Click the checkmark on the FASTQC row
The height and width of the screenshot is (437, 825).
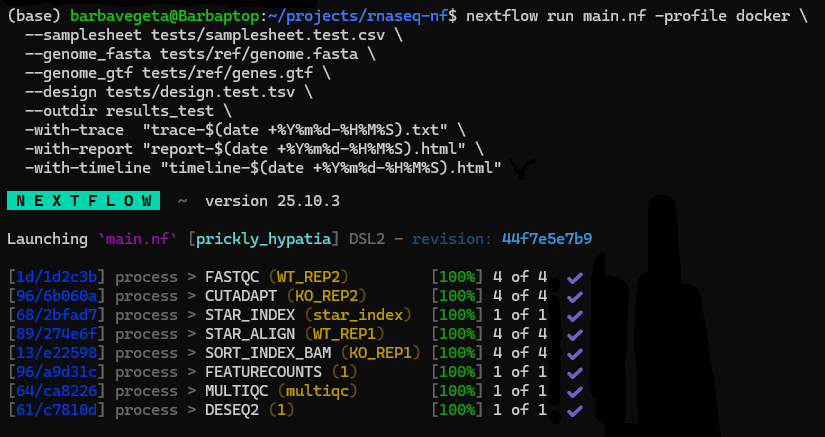575,277
